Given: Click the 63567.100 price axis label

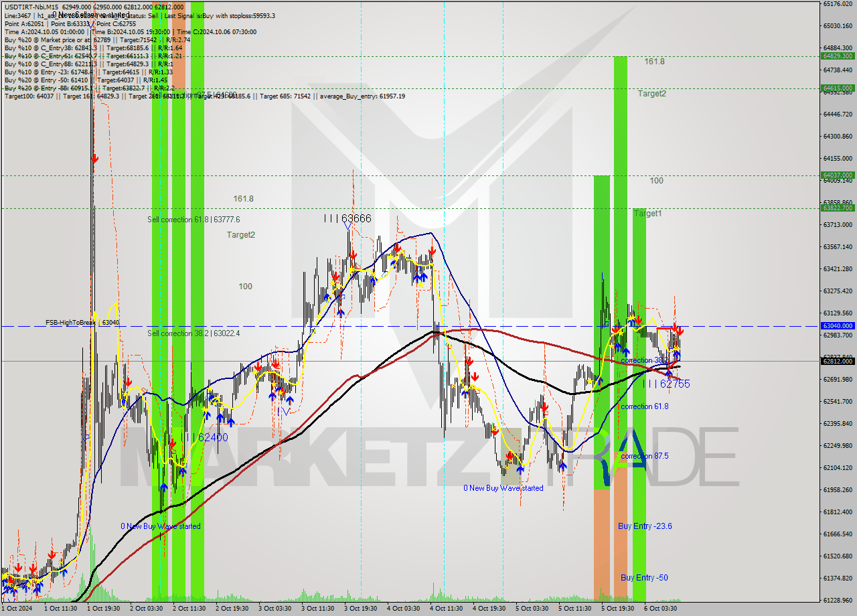Looking at the screenshot, I should [838, 247].
